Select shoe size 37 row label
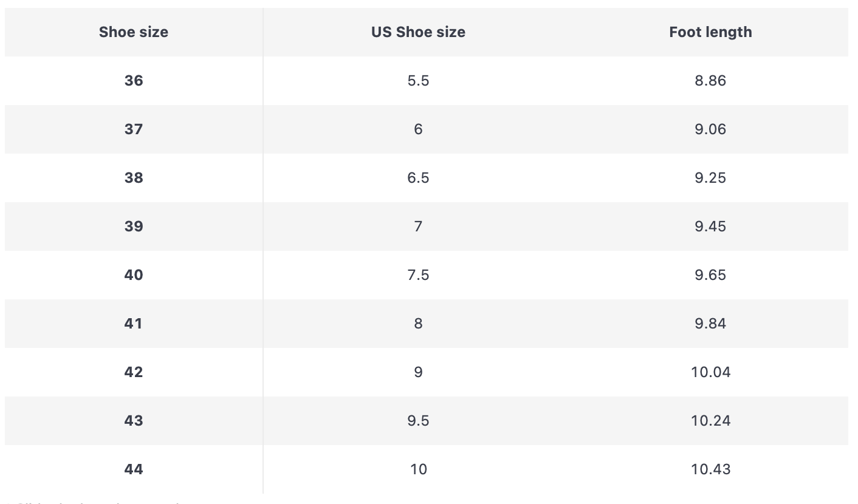858x504 pixels. pyautogui.click(x=134, y=129)
